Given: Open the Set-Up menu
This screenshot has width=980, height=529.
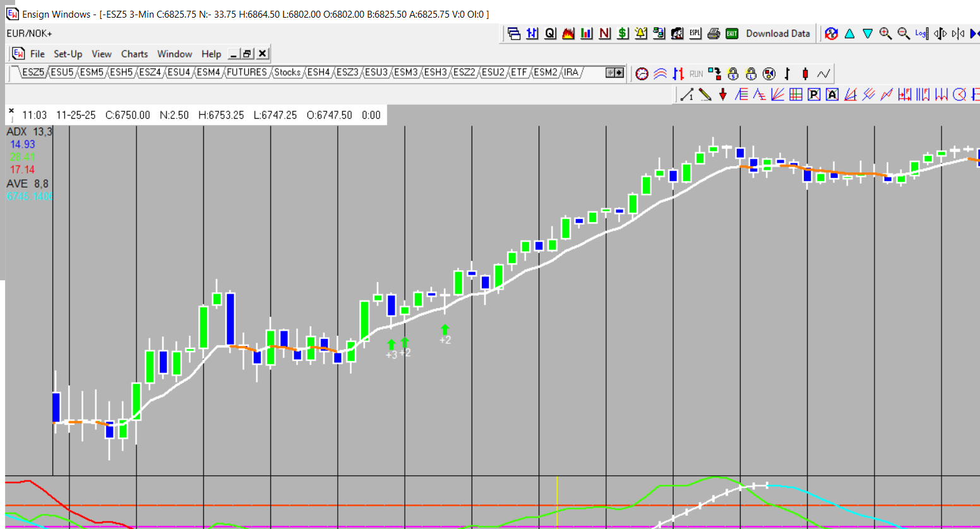Looking at the screenshot, I should click(68, 54).
